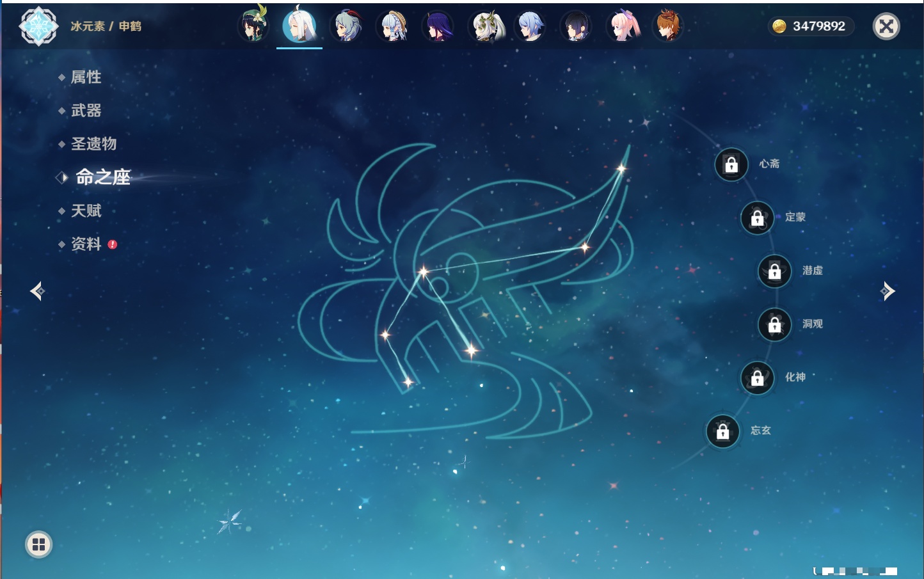924x579 pixels.
Task: Select the locked 化神 constellation icon
Action: click(757, 378)
